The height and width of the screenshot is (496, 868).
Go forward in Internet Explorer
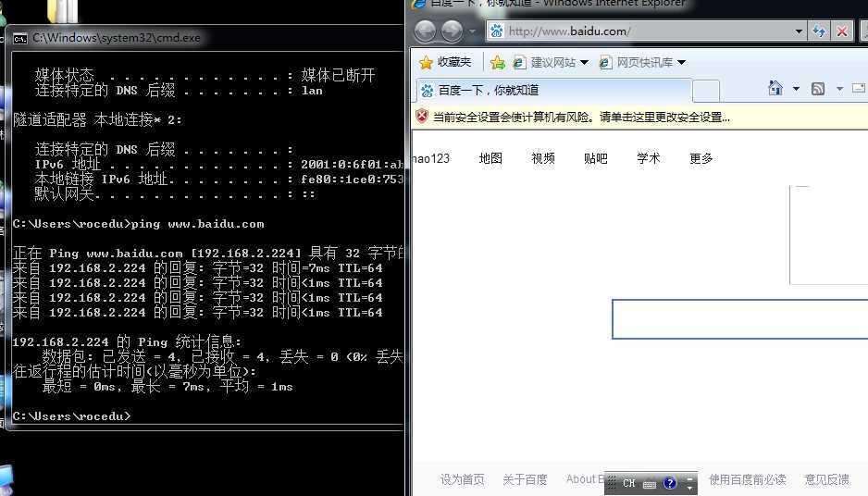pyautogui.click(x=452, y=31)
